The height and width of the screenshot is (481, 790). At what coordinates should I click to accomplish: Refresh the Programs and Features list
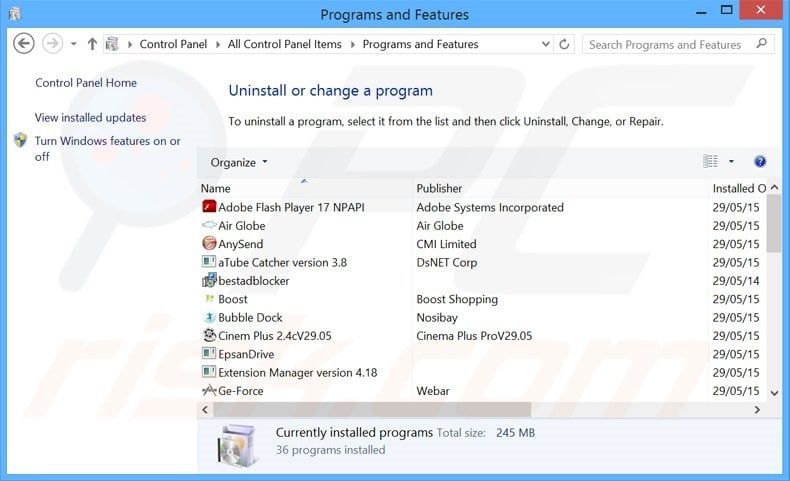coord(564,44)
